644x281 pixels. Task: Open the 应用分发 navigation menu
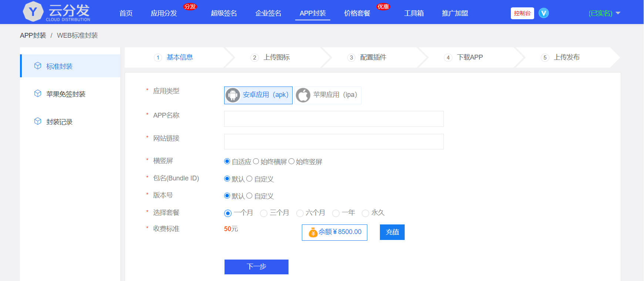164,13
